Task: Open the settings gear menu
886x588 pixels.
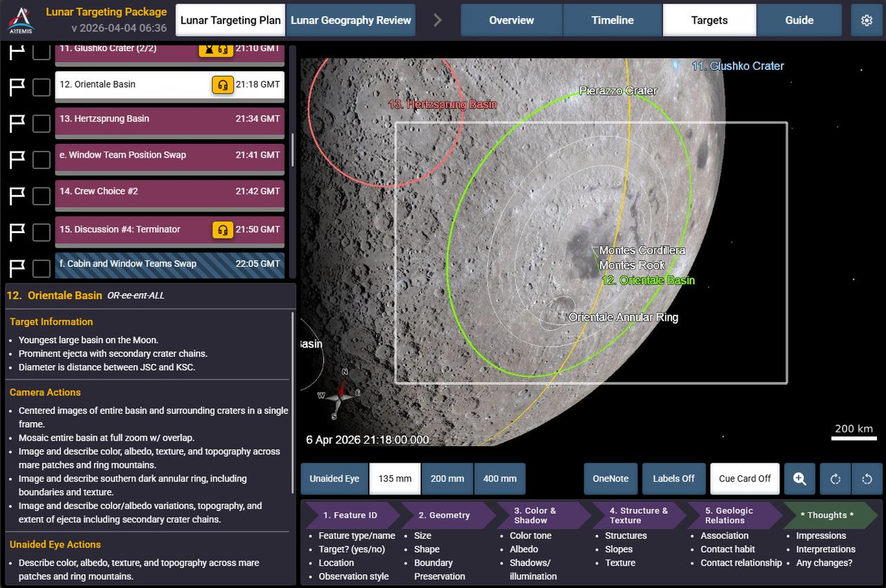Action: pyautogui.click(x=867, y=20)
